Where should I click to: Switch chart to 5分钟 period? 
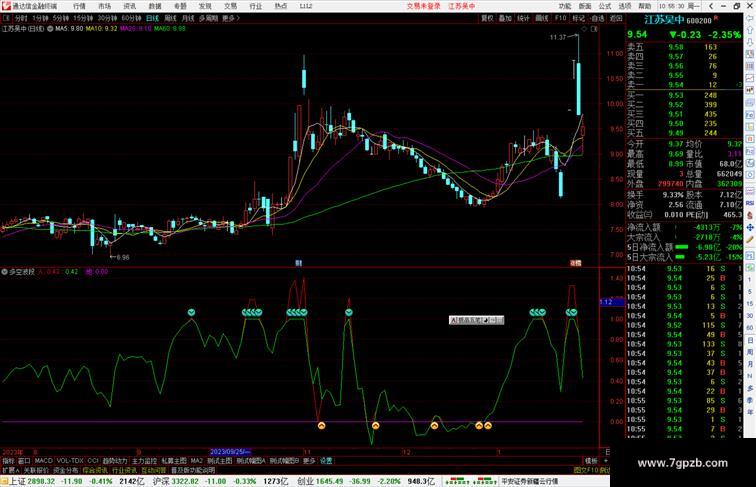(61, 18)
